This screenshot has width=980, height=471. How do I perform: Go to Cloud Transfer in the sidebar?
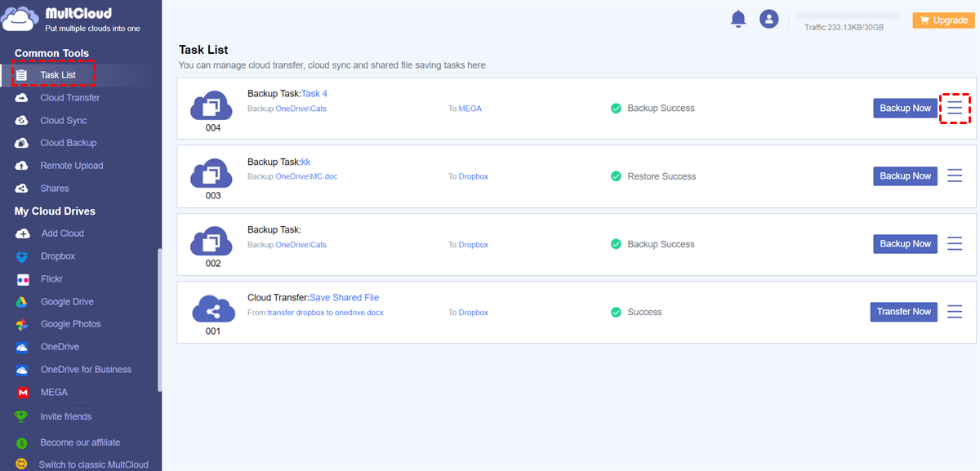coord(69,98)
